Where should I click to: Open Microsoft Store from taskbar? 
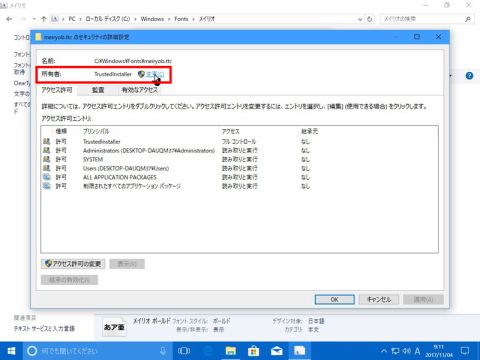pos(254,351)
